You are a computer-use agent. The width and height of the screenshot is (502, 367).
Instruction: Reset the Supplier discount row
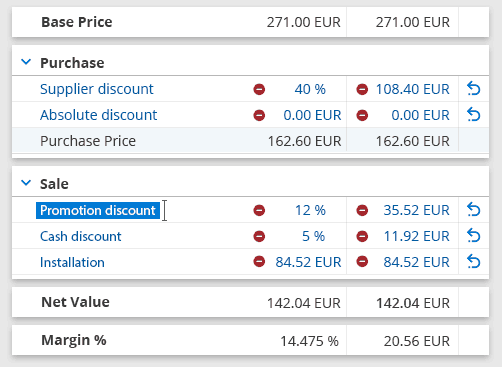[473, 89]
